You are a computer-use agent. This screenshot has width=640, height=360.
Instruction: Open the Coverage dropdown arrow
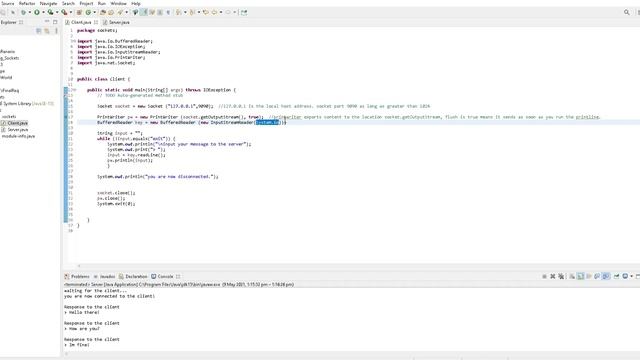(x=57, y=12)
